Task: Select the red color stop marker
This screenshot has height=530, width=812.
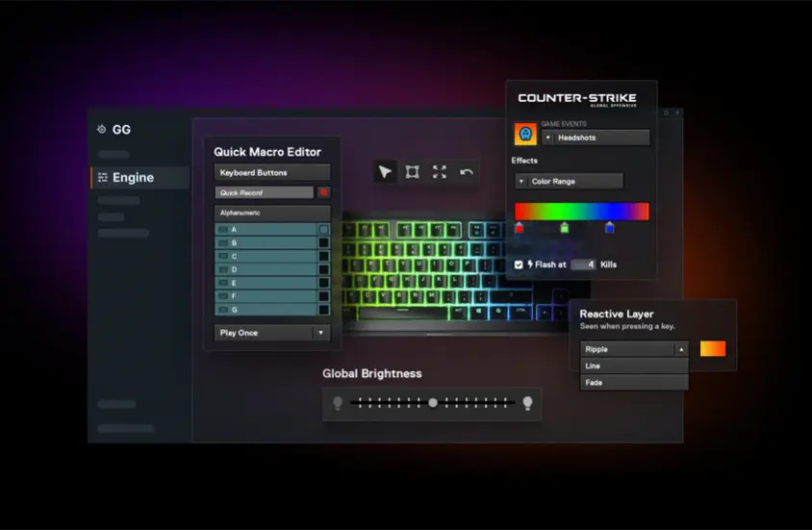Action: coord(520,227)
